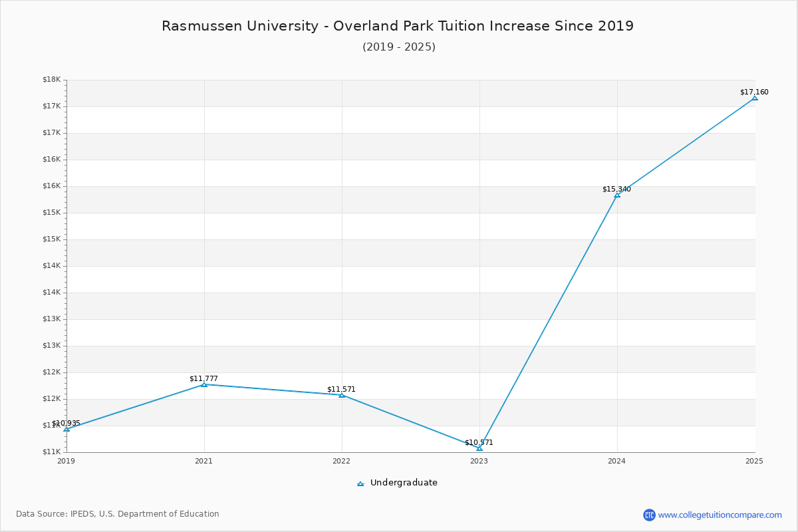The height and width of the screenshot is (532, 798).
Task: Click the 2021 data point triangle
Action: (204, 384)
